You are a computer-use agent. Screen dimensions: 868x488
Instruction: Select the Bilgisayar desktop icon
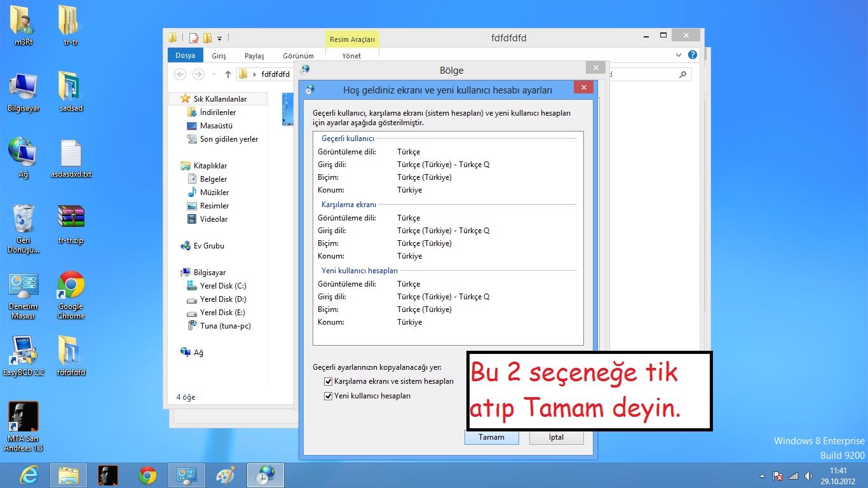(24, 92)
